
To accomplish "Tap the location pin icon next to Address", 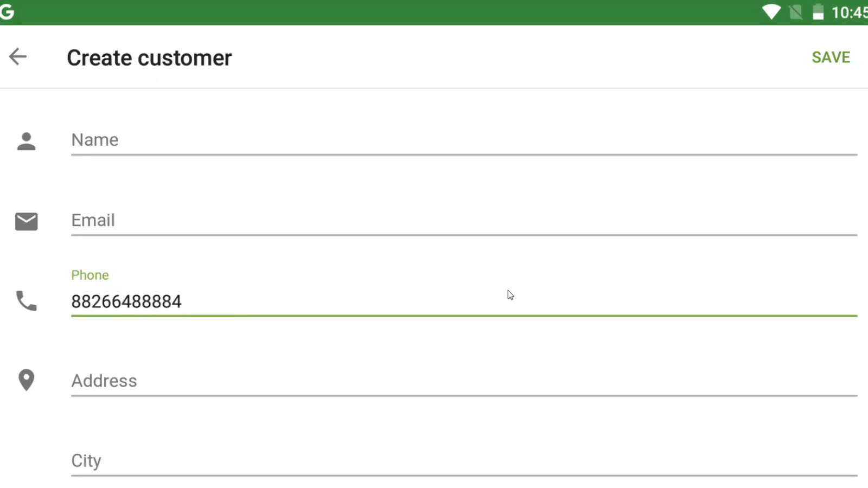I will [x=26, y=380].
